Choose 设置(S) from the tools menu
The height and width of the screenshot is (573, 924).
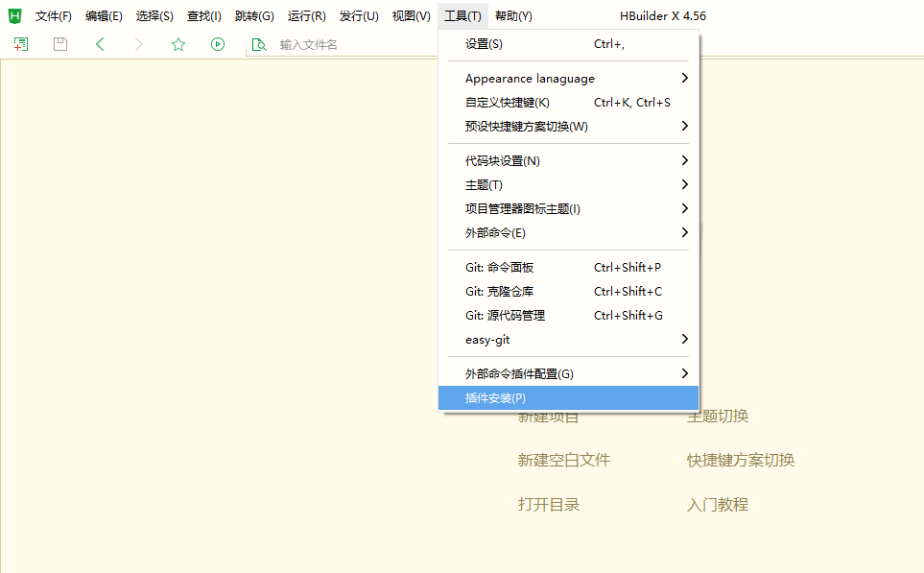pos(569,44)
